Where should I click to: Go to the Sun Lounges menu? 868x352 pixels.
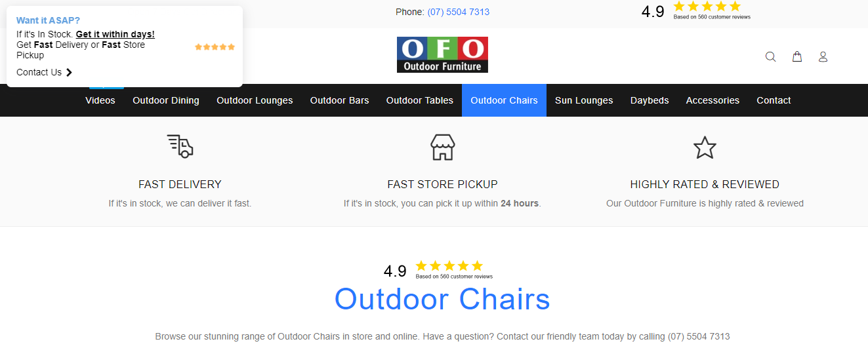(x=584, y=100)
